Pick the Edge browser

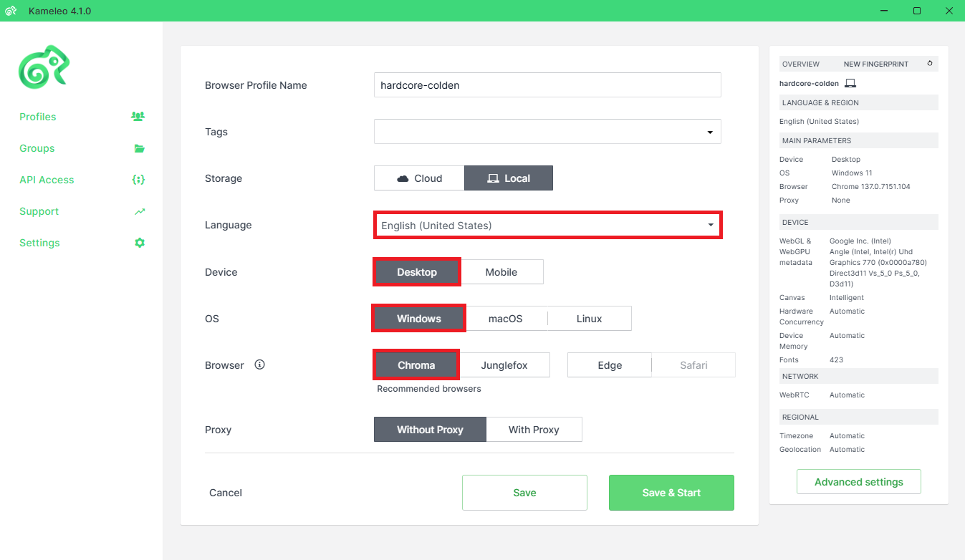point(610,365)
